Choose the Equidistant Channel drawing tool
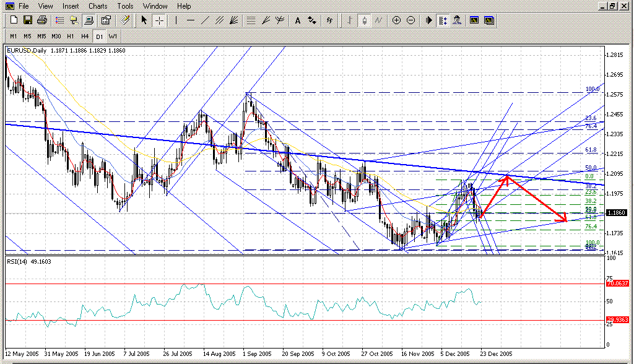634x364 pixels. coord(219,20)
